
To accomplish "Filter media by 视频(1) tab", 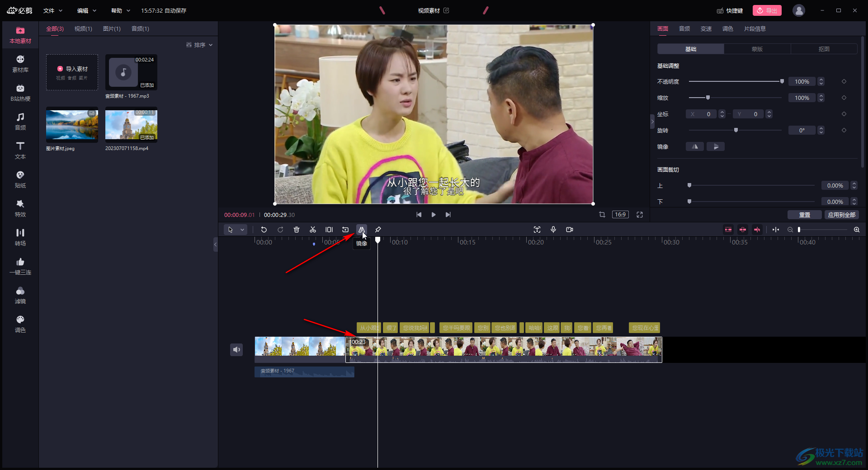I will [83, 29].
